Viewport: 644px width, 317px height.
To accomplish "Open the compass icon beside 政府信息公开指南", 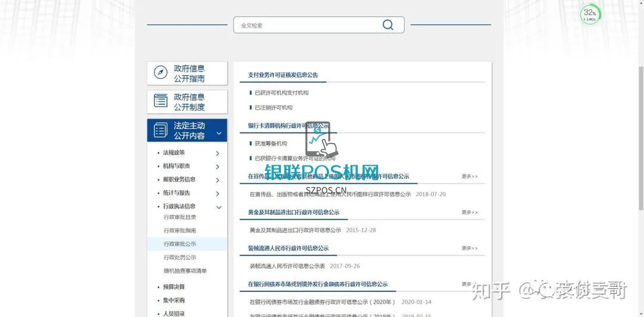I will [x=160, y=72].
